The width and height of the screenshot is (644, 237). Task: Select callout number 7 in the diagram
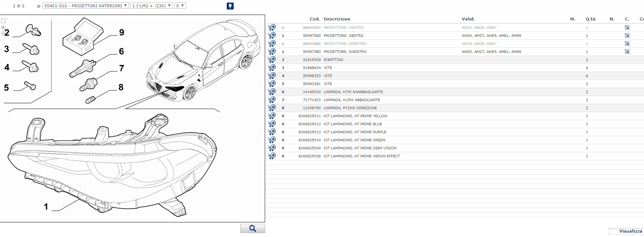(x=122, y=68)
